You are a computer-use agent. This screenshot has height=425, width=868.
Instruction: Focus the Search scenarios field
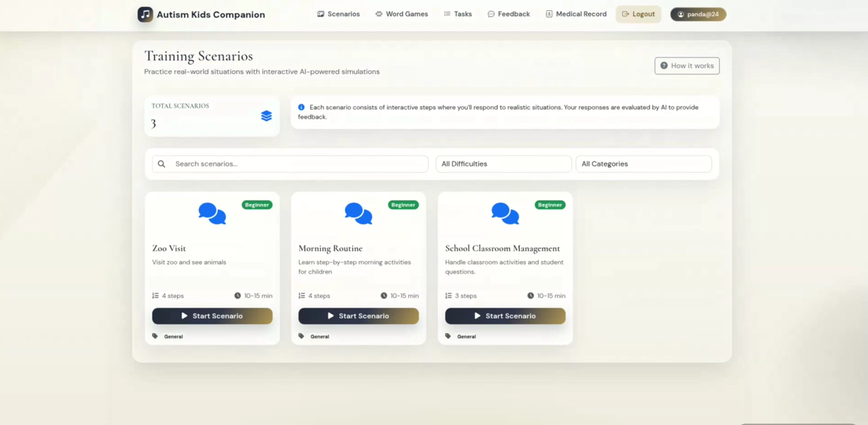290,164
